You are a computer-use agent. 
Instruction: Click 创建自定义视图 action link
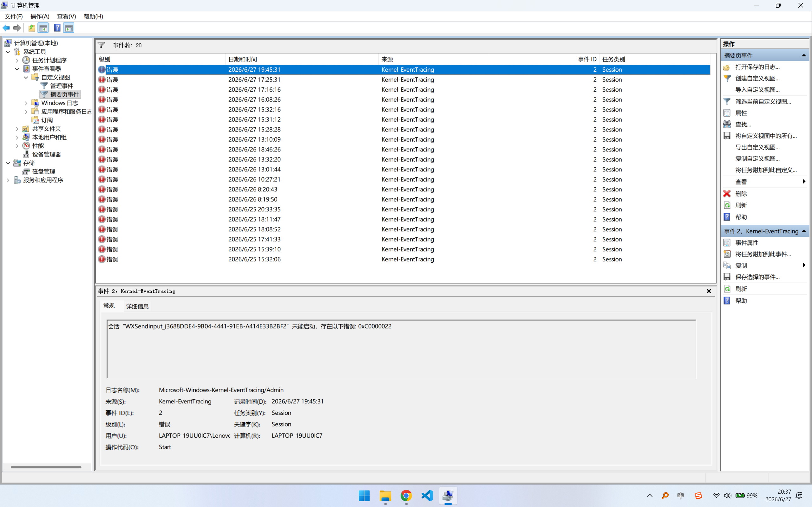coord(757,78)
